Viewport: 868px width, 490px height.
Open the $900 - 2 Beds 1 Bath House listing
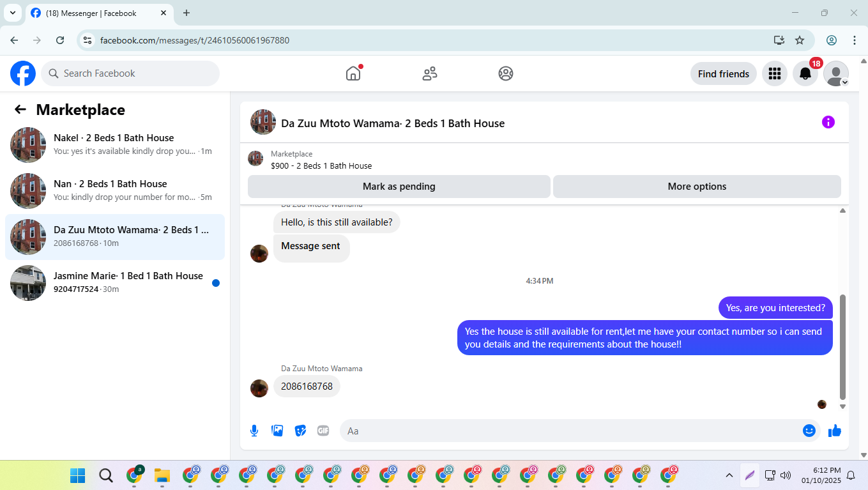(x=321, y=165)
